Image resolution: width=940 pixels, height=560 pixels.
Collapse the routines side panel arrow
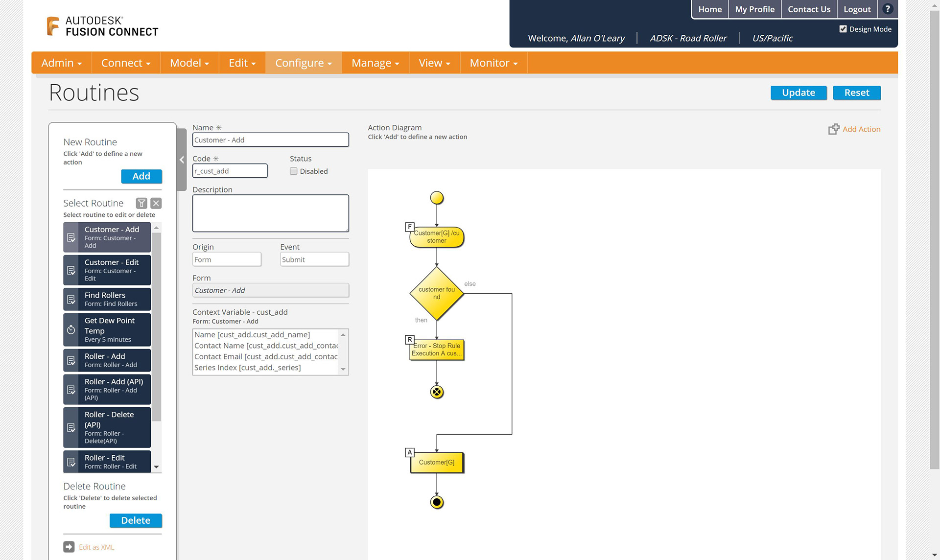point(182,160)
